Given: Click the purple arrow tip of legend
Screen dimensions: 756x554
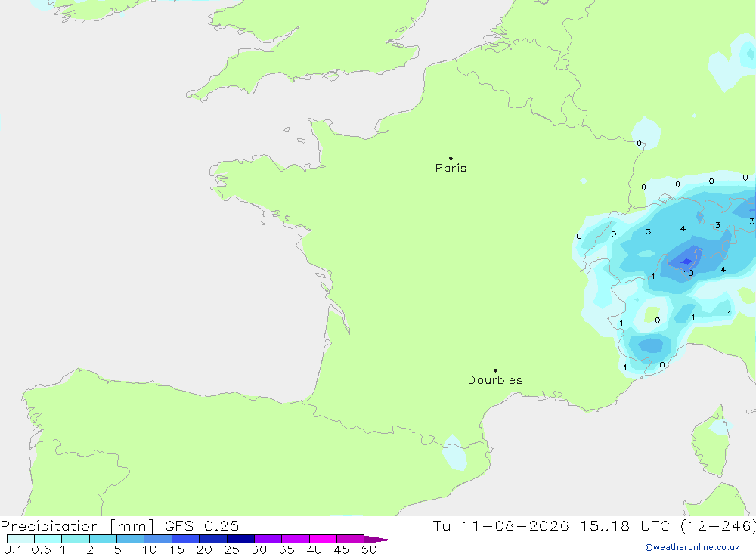Looking at the screenshot, I should tap(378, 540).
